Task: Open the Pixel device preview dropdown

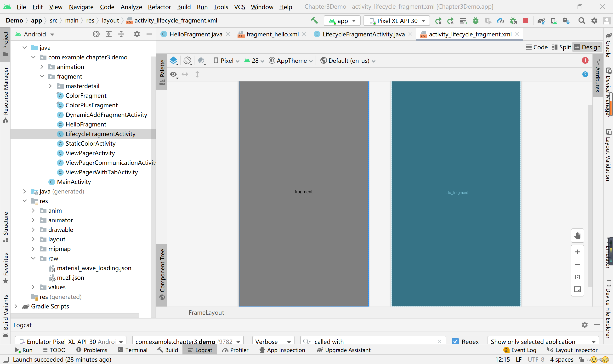Action: point(226,61)
